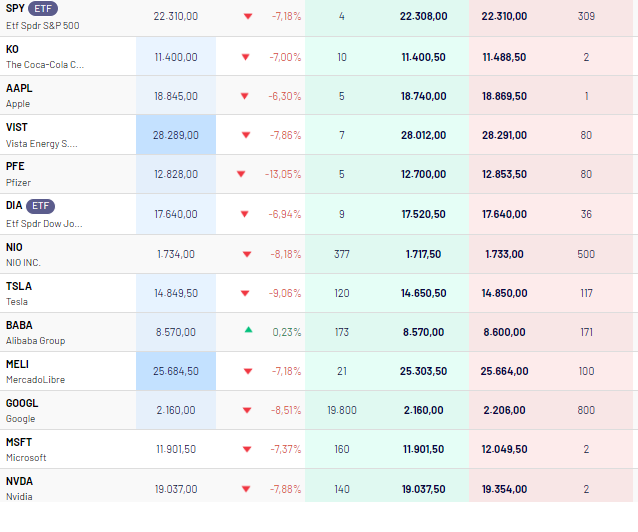Click last price 11.400,00 of KO
638x532 pixels.
coord(176,57)
